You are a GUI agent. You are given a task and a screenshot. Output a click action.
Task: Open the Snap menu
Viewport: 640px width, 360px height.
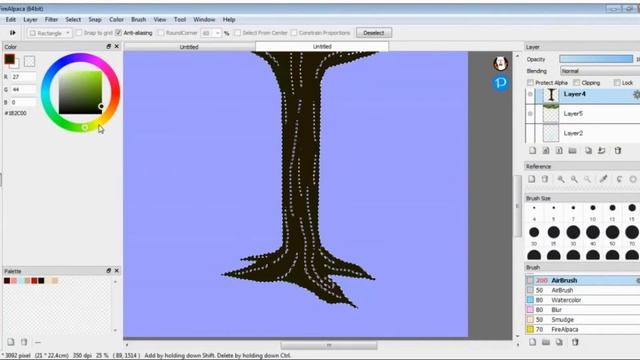[x=95, y=20]
